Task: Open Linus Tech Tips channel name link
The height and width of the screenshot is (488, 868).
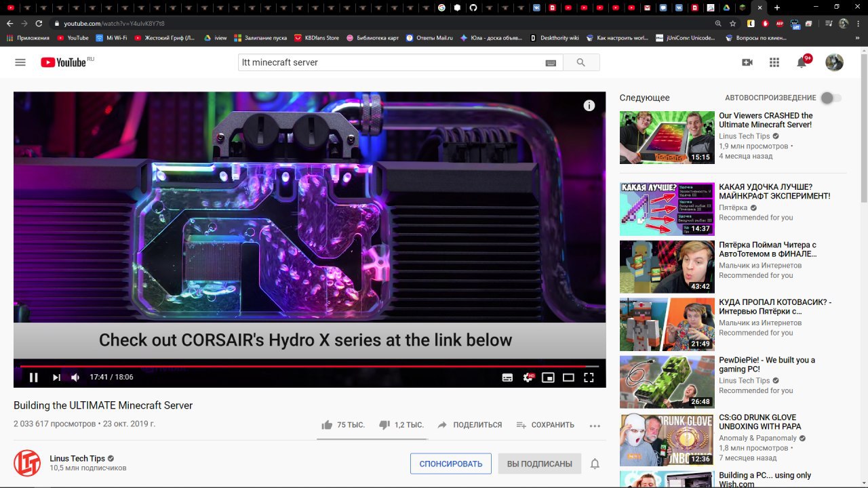Action: [x=77, y=458]
